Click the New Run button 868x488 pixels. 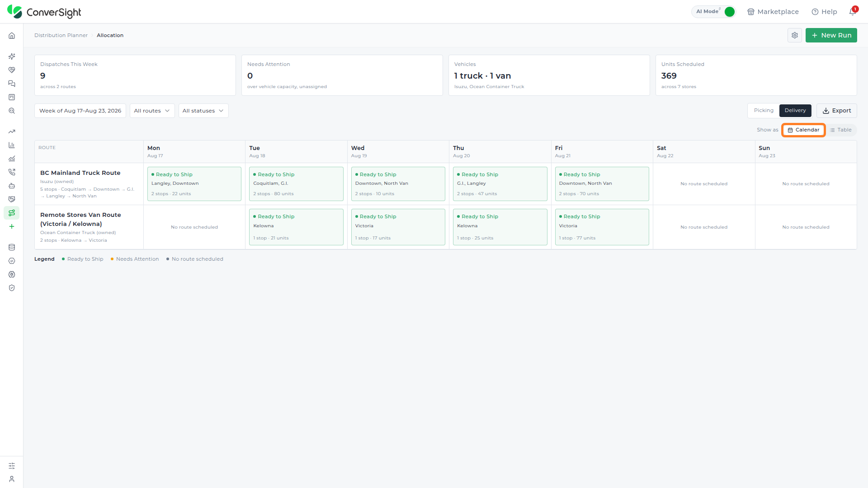coord(831,35)
